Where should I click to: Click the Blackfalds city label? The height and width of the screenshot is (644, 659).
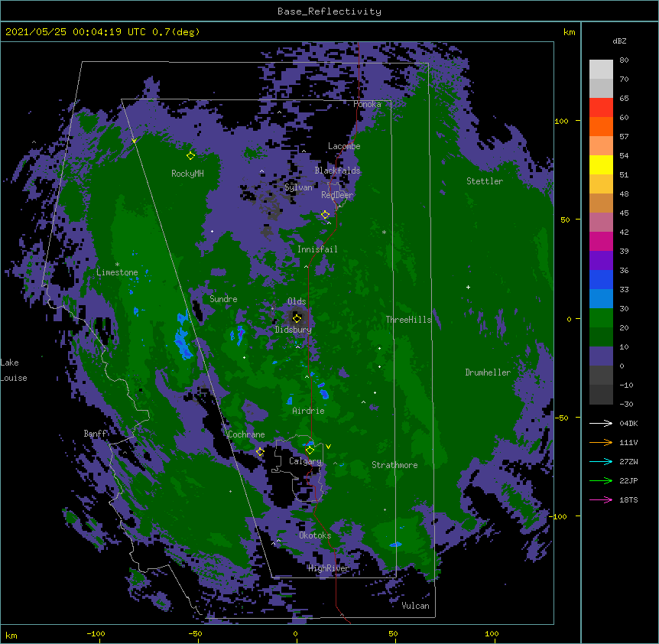click(337, 171)
